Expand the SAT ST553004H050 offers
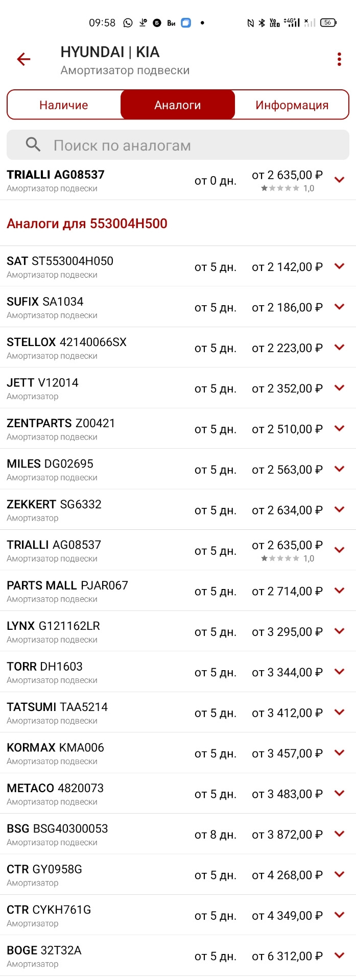The image size is (356, 980). tap(339, 266)
